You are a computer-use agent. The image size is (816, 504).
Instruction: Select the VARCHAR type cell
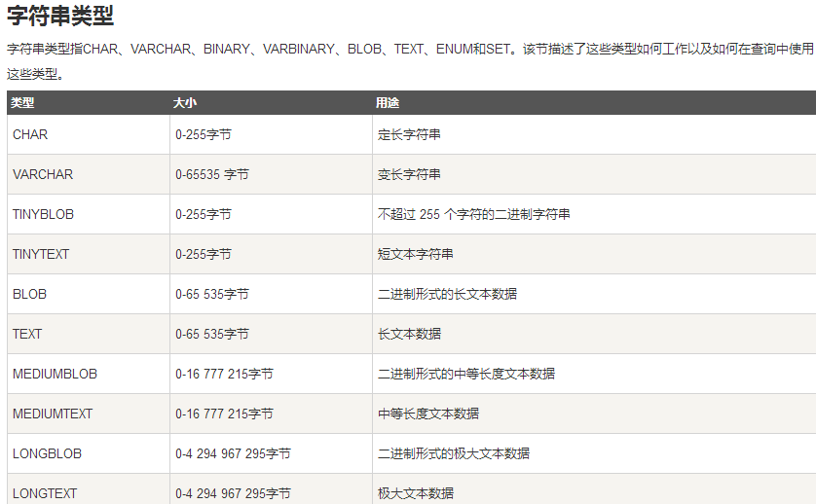[89, 174]
